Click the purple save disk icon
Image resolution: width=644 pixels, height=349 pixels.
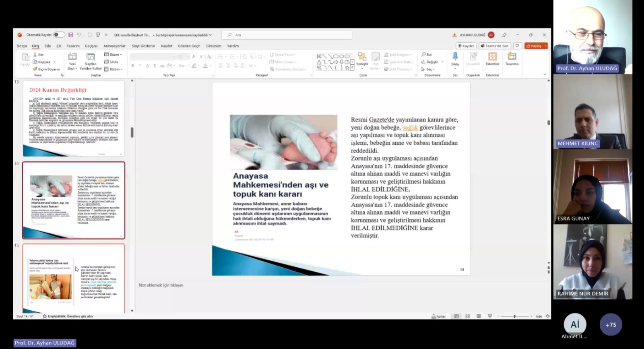click(x=71, y=35)
